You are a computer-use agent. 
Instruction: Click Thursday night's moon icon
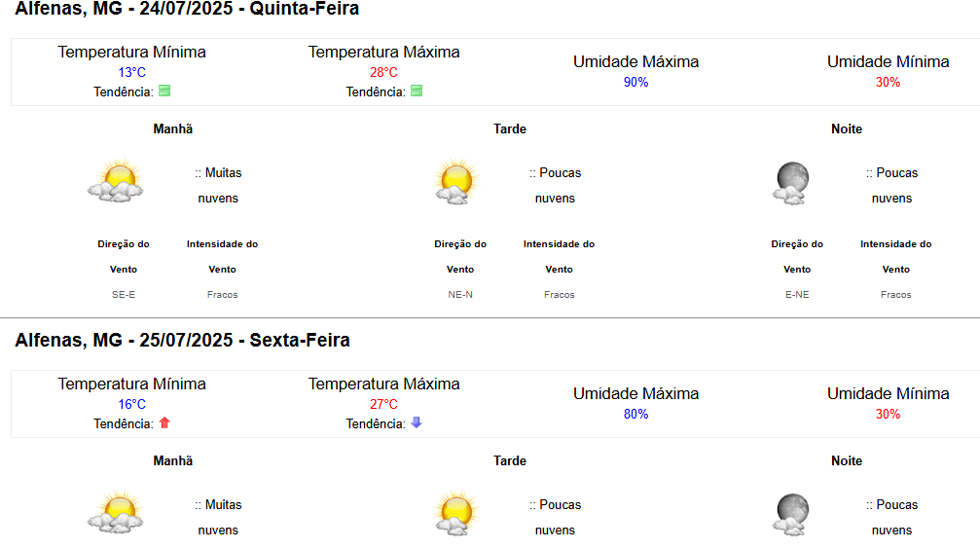791,183
